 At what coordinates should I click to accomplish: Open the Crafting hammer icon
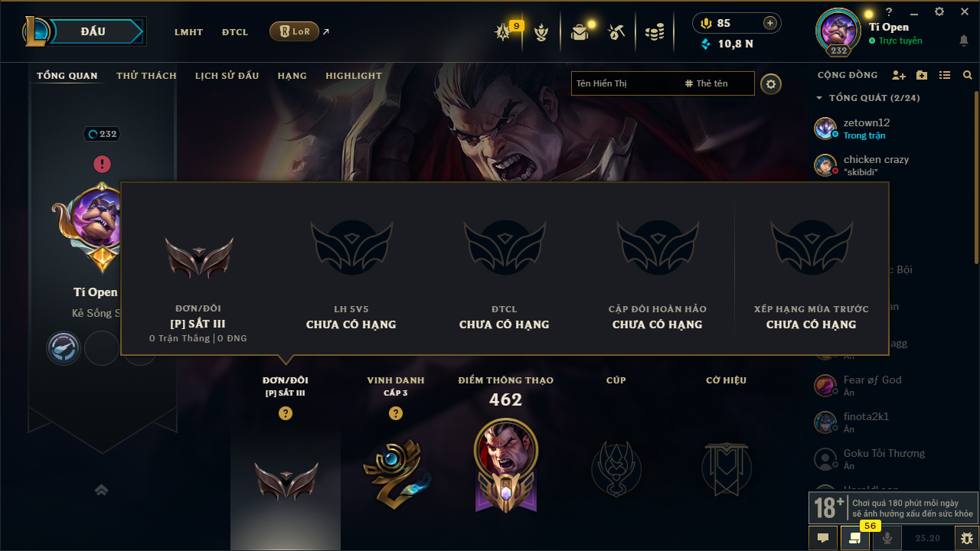(616, 31)
